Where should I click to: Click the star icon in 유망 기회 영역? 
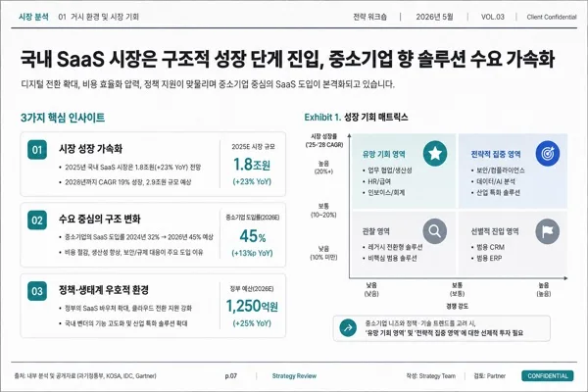435,153
